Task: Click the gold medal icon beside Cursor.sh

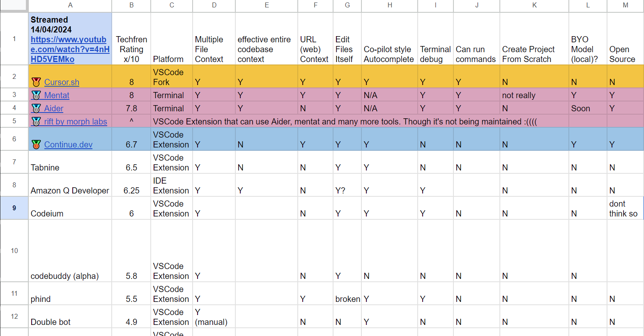Action: coord(36,82)
